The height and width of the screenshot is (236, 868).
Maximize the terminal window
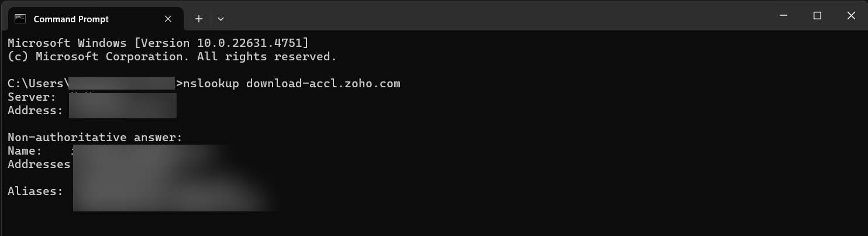[818, 16]
